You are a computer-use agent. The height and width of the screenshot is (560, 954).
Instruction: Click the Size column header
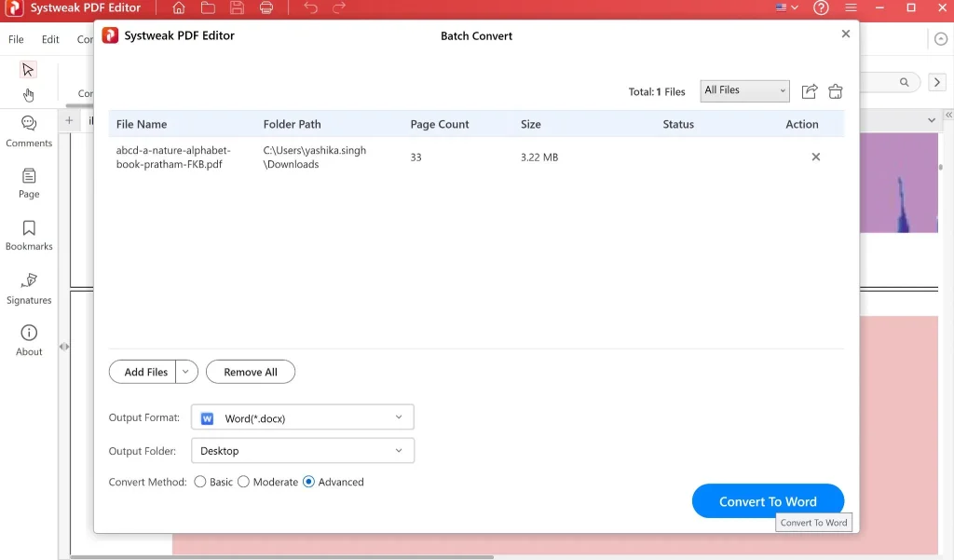tap(530, 124)
